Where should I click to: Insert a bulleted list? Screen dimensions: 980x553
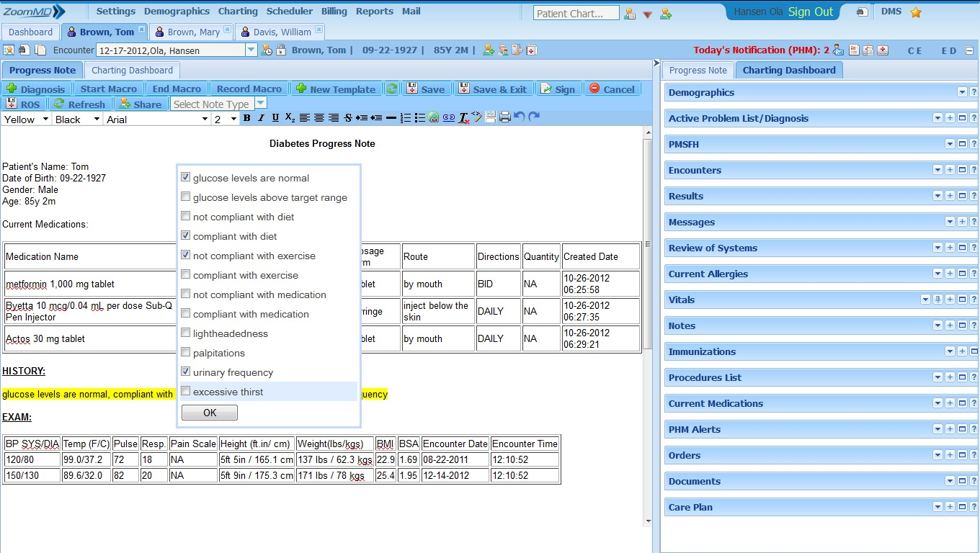click(419, 119)
